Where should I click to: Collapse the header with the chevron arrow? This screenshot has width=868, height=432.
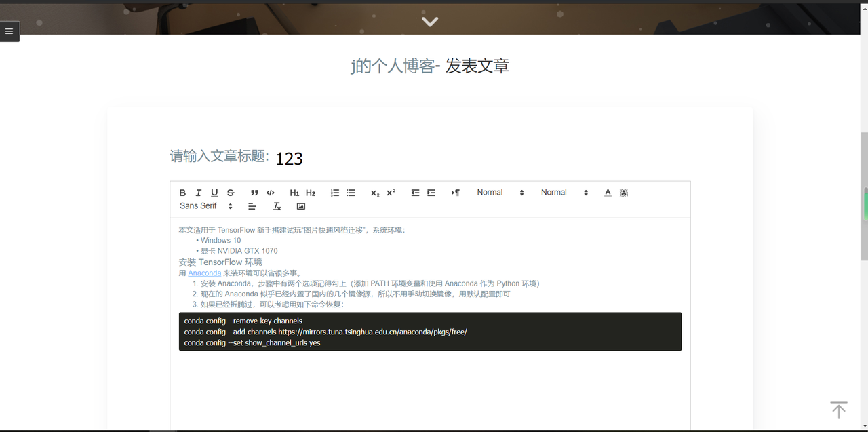(x=429, y=21)
